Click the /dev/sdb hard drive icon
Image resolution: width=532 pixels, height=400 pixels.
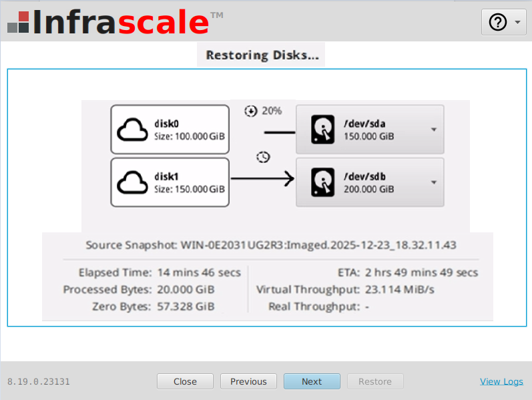323,182
